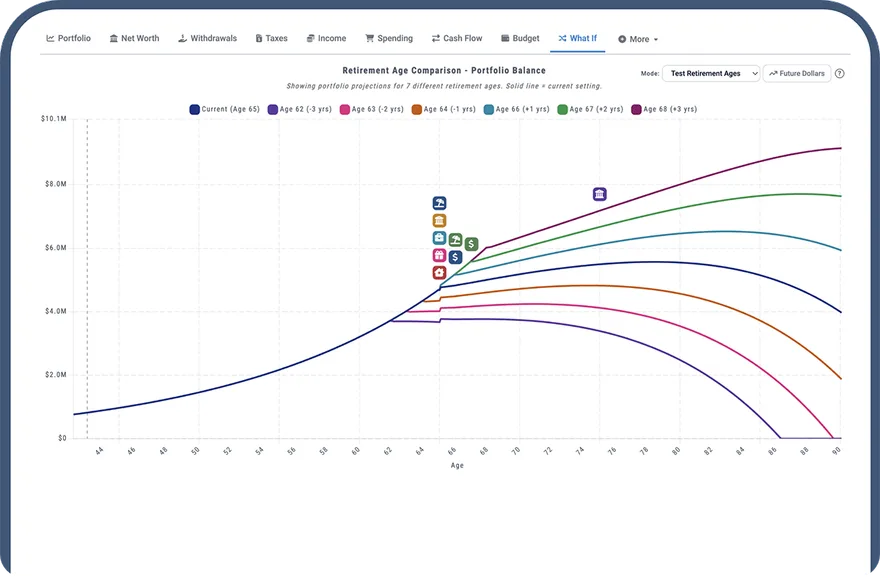Screen dimensions: 880x577
Task: Click the red house event marker
Action: (439, 273)
